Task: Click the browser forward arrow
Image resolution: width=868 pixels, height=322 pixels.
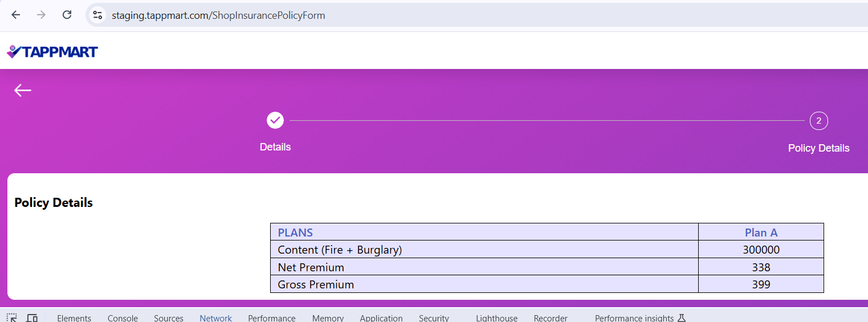Action: [x=41, y=15]
